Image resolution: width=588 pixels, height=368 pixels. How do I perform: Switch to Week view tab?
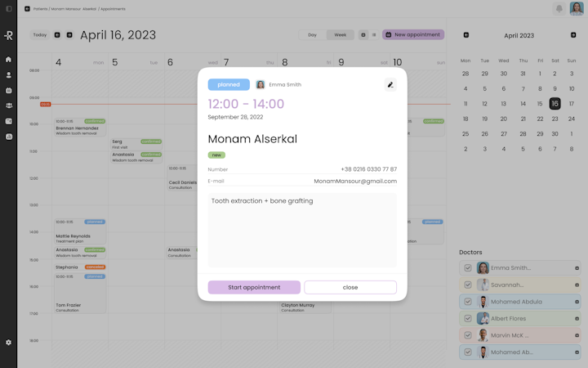point(340,35)
